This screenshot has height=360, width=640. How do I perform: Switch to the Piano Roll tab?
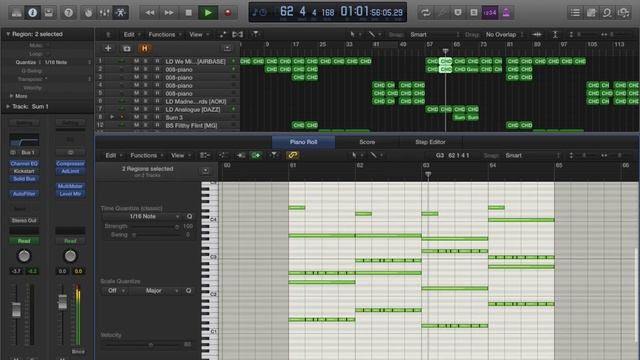[x=303, y=142]
